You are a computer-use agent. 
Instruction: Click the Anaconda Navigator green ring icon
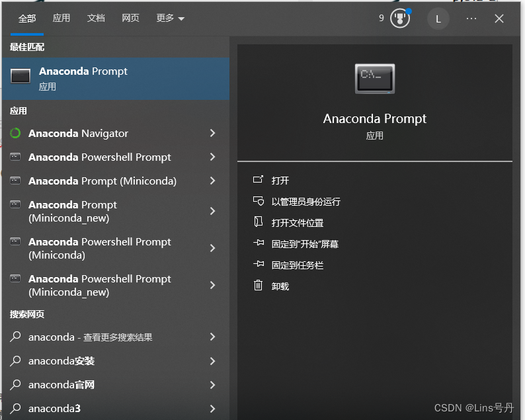[x=15, y=133]
